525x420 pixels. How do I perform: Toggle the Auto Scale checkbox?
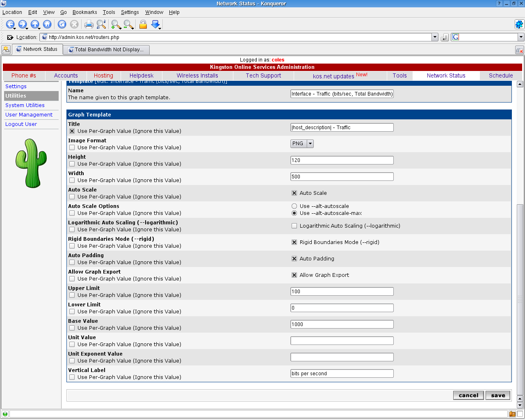(294, 193)
